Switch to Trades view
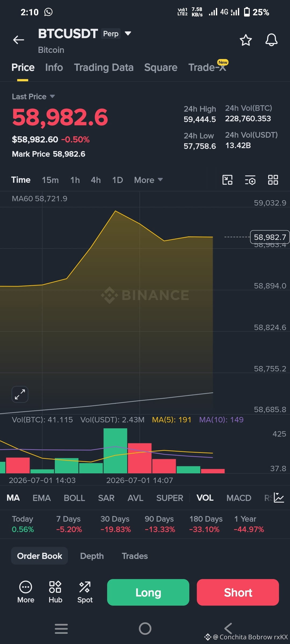 click(x=135, y=556)
